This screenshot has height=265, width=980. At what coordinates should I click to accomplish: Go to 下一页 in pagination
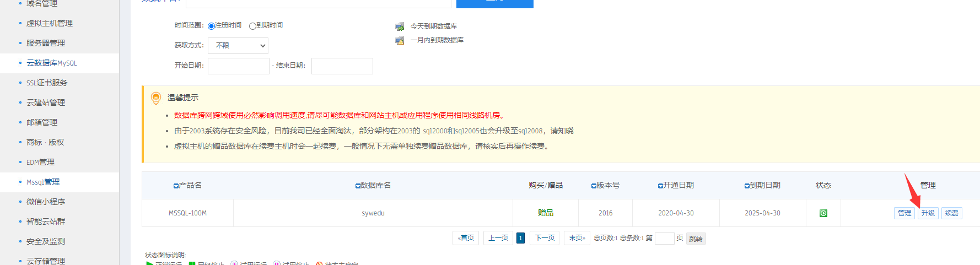click(x=545, y=238)
